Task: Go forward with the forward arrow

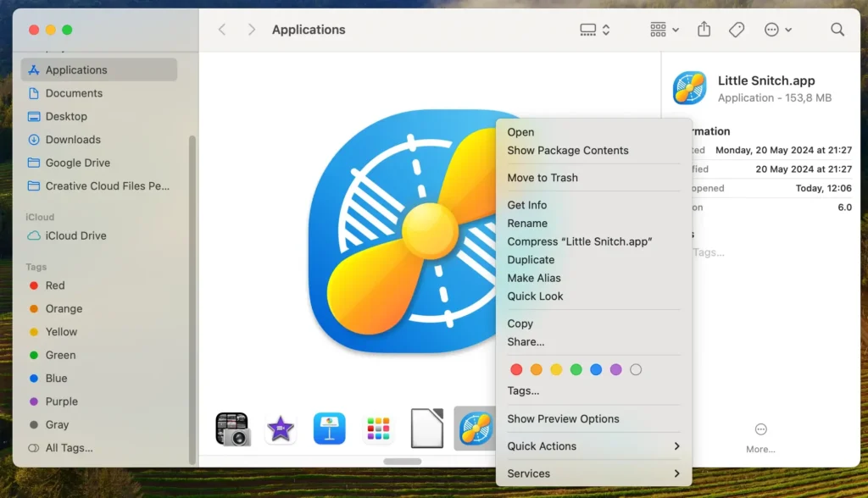Action: 251,30
